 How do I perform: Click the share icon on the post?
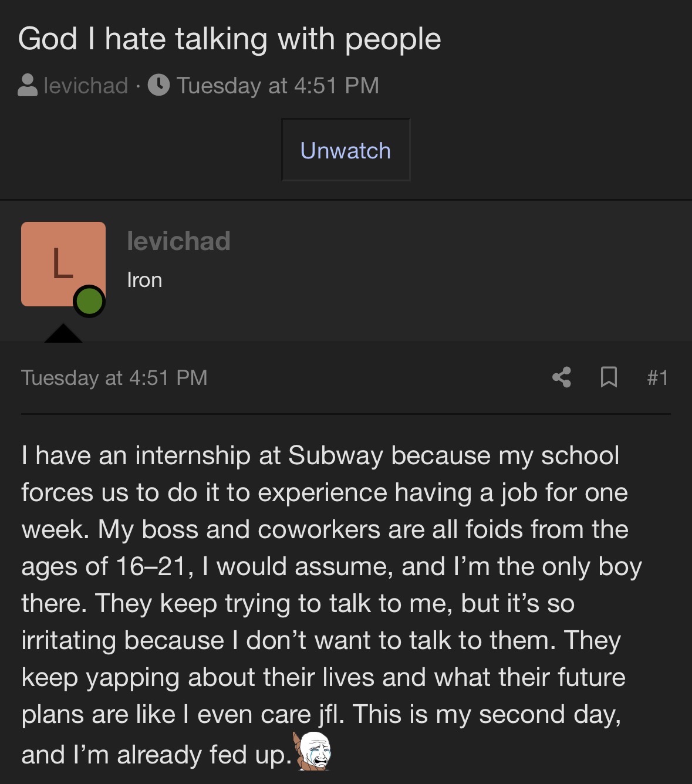[x=562, y=377]
